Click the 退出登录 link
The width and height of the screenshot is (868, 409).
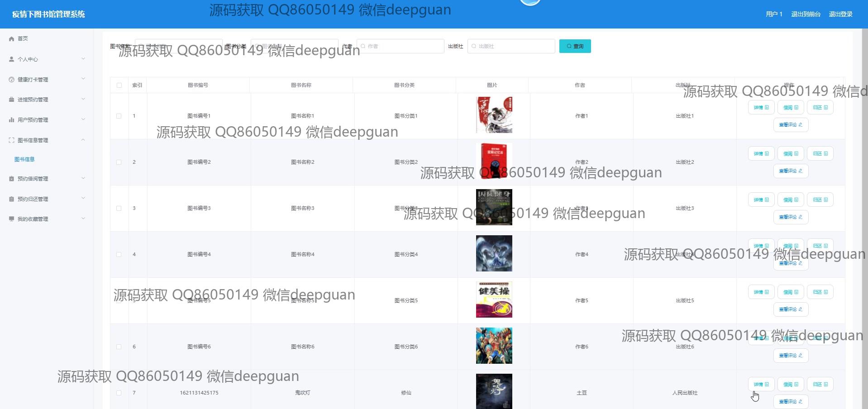[840, 14]
